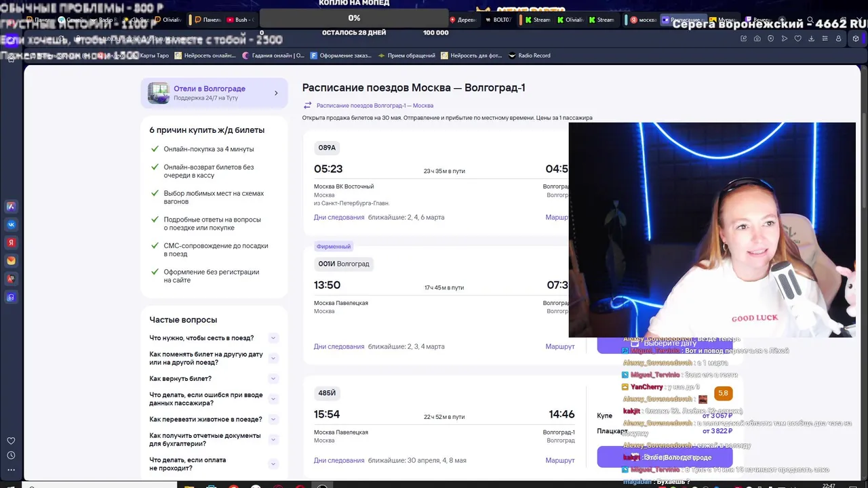The image size is (868, 488).
Task: Open a new browser tab with plus
Action: pyautogui.click(x=782, y=20)
